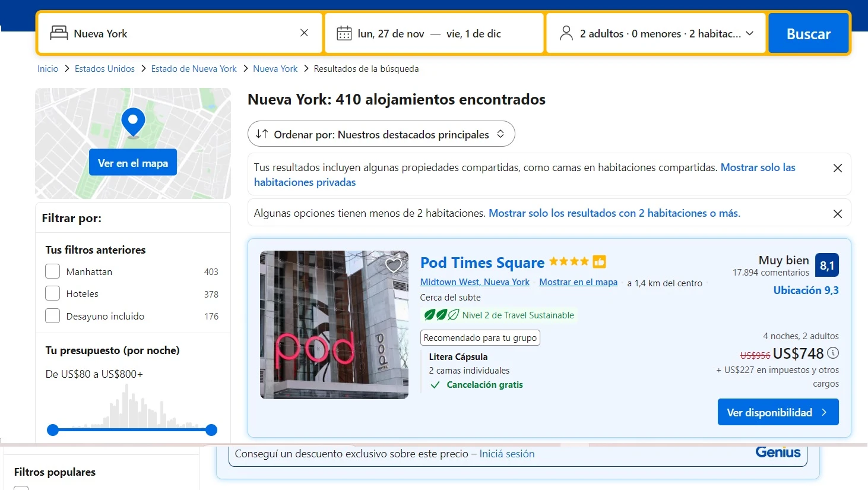Image resolution: width=868 pixels, height=490 pixels.
Task: Expand the guests and rooms dropdown chevron
Action: (x=750, y=34)
